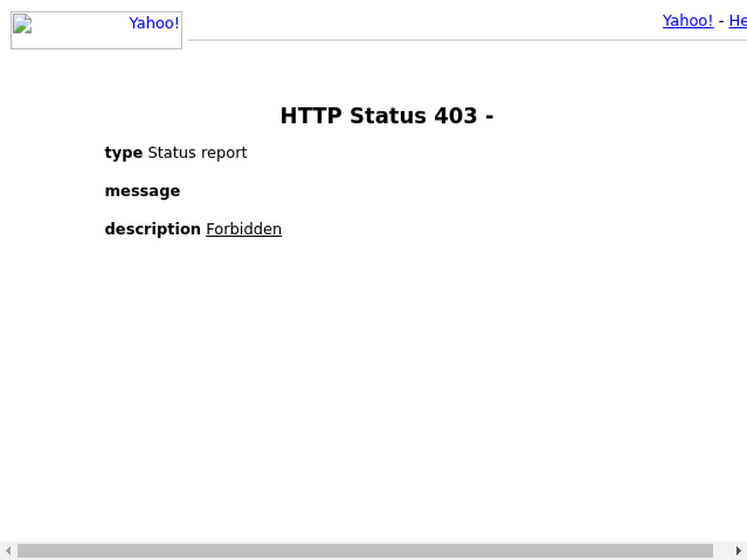Viewport: 747px width, 560px height.
Task: Select the HTTP Status 403 heading
Action: click(387, 116)
